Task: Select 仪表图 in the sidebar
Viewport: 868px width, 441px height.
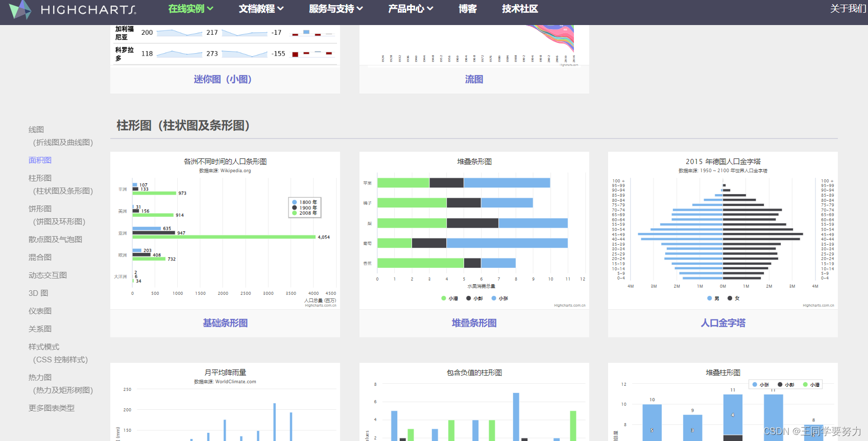Action: (x=40, y=311)
